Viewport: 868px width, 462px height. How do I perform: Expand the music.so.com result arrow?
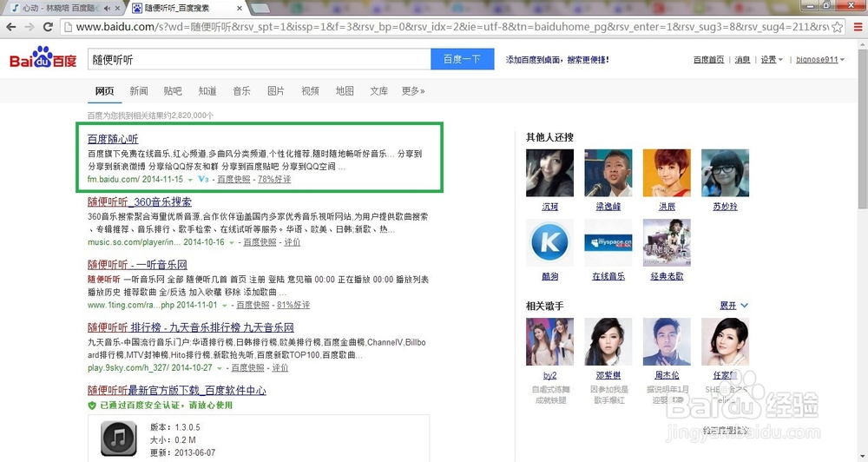click(232, 242)
